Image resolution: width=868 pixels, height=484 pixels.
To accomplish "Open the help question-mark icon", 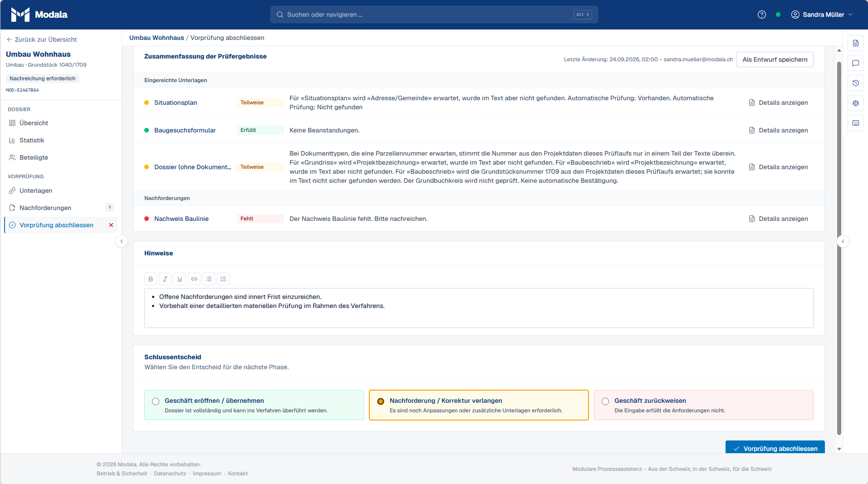I will point(762,15).
